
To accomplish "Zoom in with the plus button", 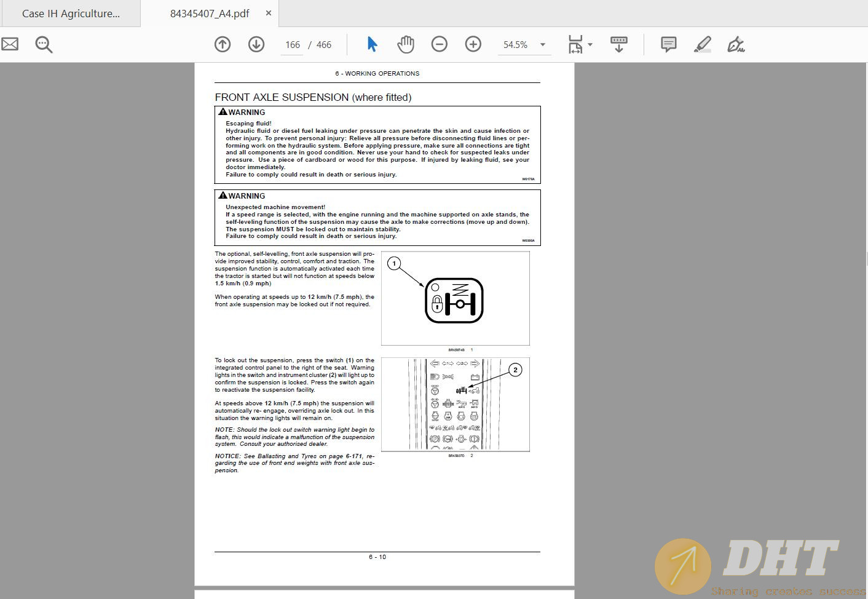I will click(x=473, y=44).
